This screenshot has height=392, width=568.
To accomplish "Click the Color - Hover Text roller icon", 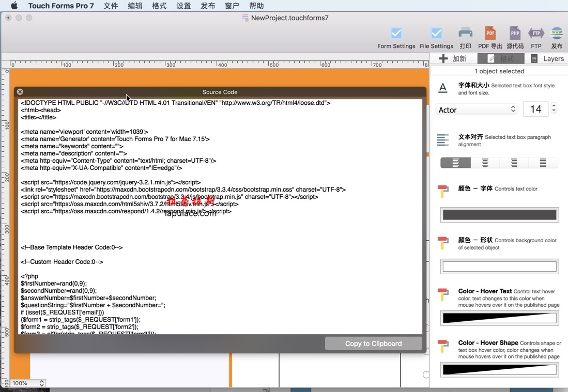I will [x=442, y=294].
